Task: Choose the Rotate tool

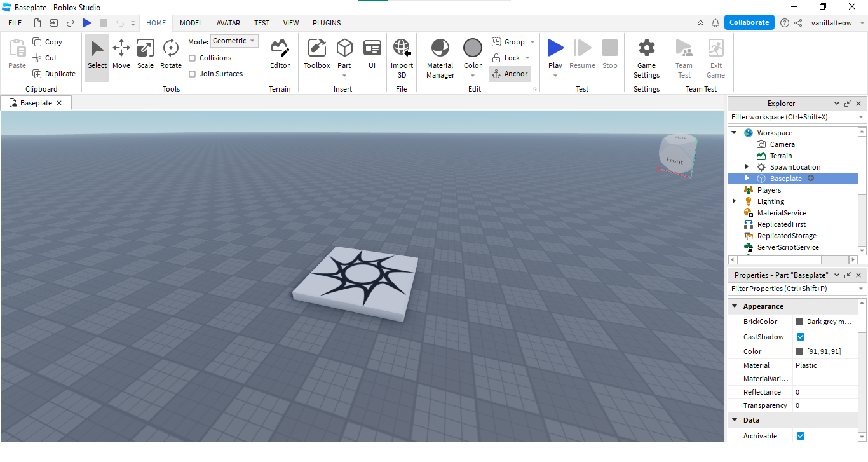Action: click(170, 55)
